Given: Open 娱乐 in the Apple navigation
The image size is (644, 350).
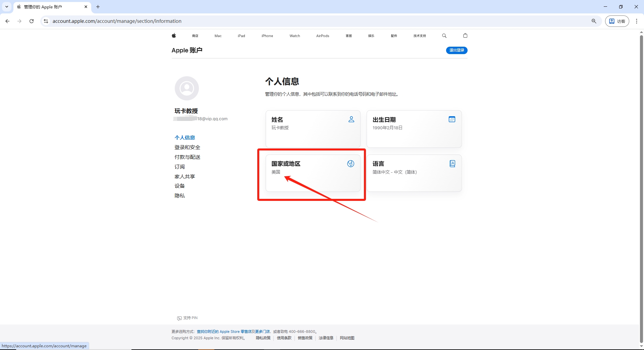Looking at the screenshot, I should click(x=371, y=36).
